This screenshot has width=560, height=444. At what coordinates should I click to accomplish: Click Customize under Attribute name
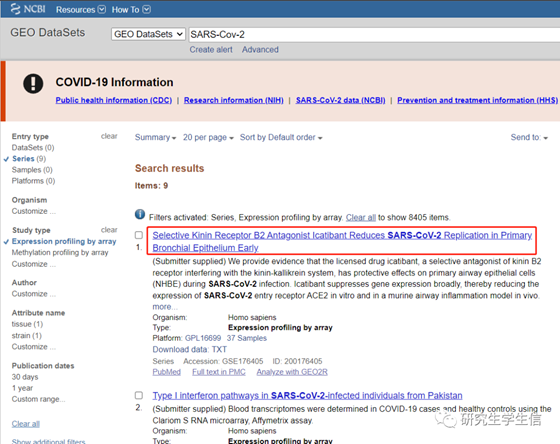(x=34, y=346)
